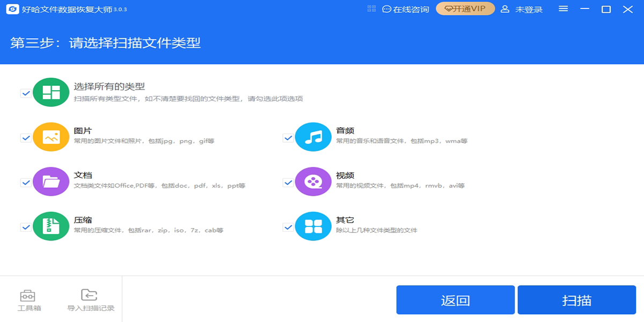Click description mentioning doc, pdf, xls, ppt
Screen dimensions: 644x322
click(159, 186)
